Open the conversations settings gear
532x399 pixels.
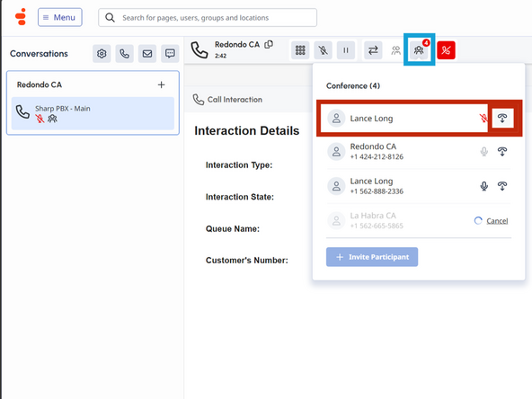(102, 54)
